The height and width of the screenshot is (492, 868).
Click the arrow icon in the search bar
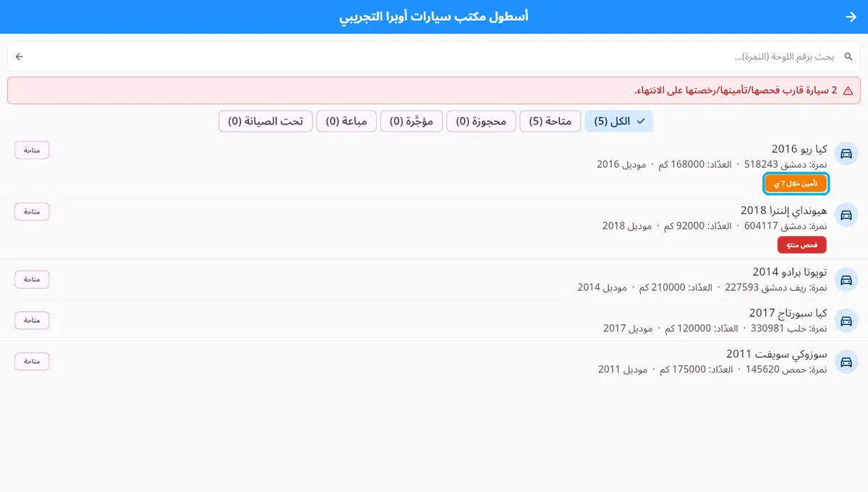[20, 56]
